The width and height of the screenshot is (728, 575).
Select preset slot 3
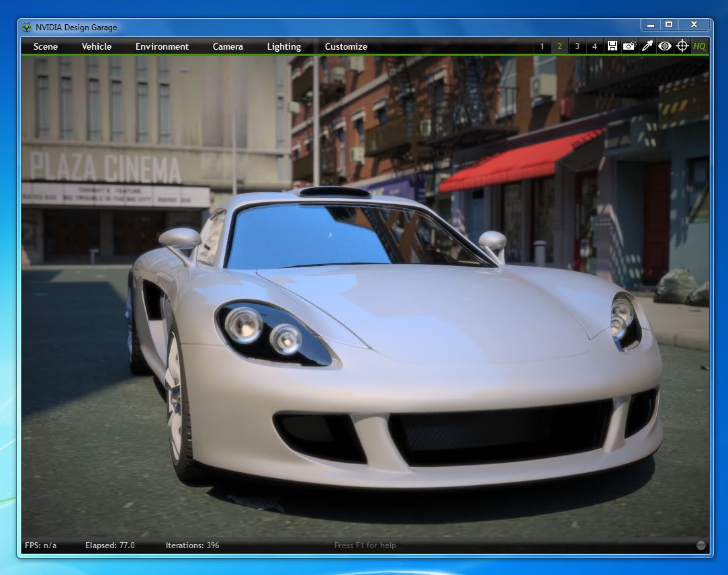coord(577,46)
